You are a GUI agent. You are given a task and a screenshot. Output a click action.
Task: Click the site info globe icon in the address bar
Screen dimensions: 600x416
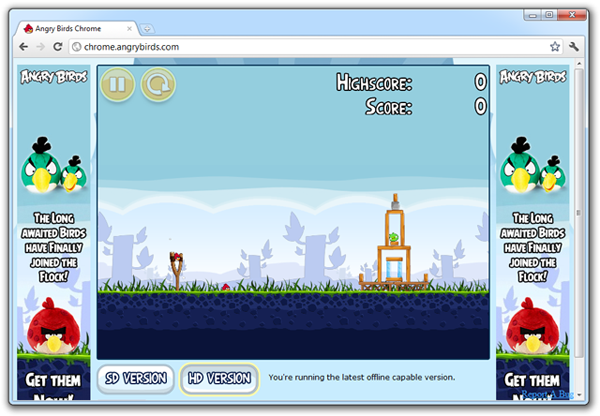pos(77,47)
